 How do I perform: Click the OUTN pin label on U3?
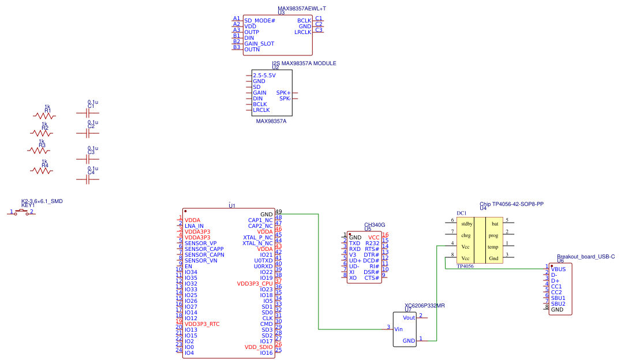coord(252,50)
